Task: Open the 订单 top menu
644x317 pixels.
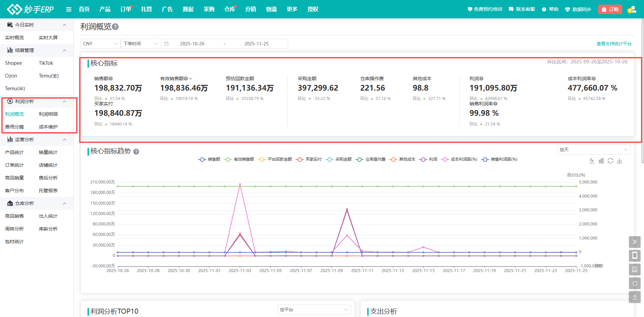Action: click(x=126, y=9)
